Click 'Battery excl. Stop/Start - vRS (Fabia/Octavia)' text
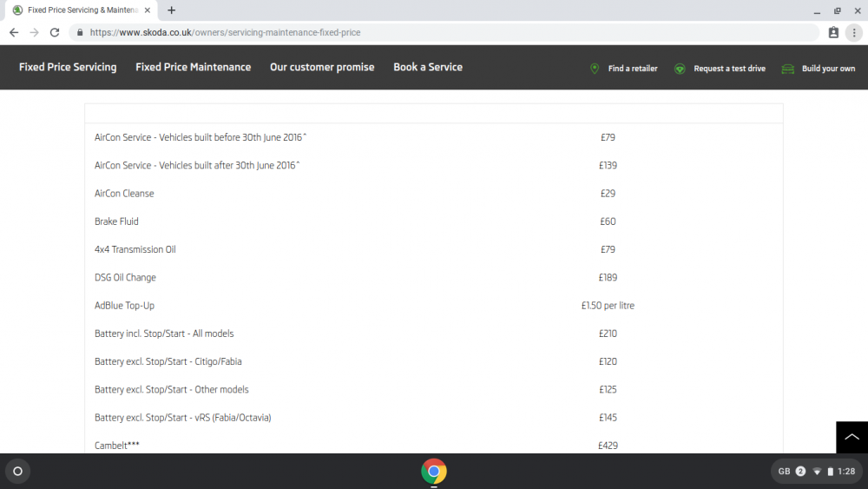Viewport: 868px width, 489px height. tap(182, 418)
